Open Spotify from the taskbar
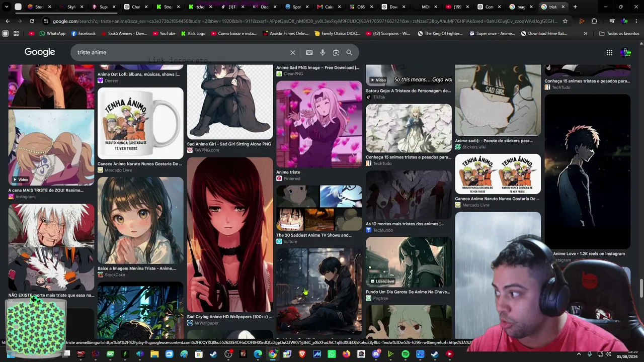644x362 pixels. pyautogui.click(x=406, y=354)
